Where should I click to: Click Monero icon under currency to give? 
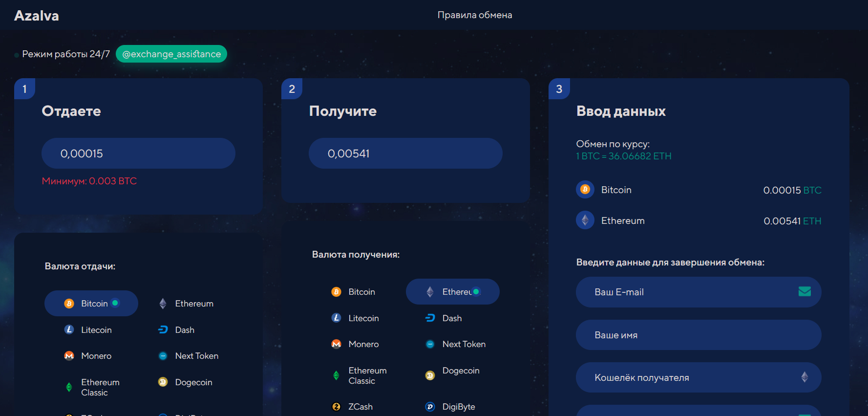(69, 356)
